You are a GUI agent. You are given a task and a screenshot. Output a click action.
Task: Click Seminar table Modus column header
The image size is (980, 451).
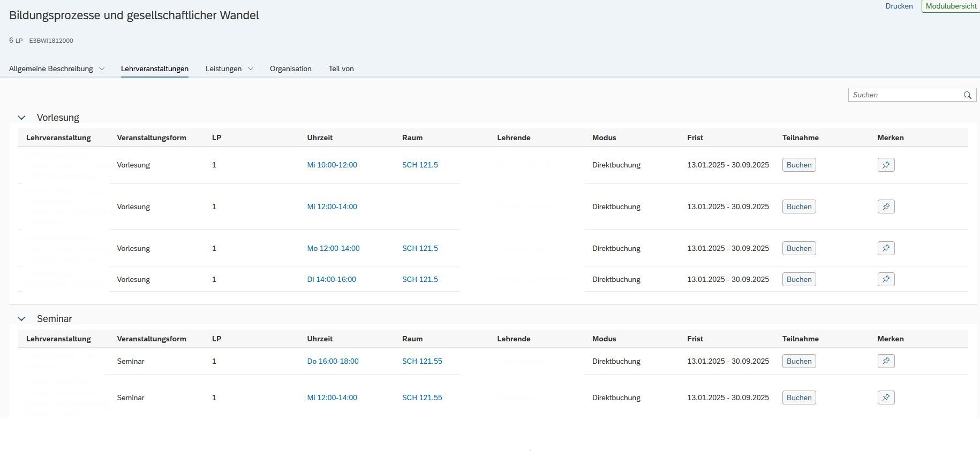click(x=604, y=339)
